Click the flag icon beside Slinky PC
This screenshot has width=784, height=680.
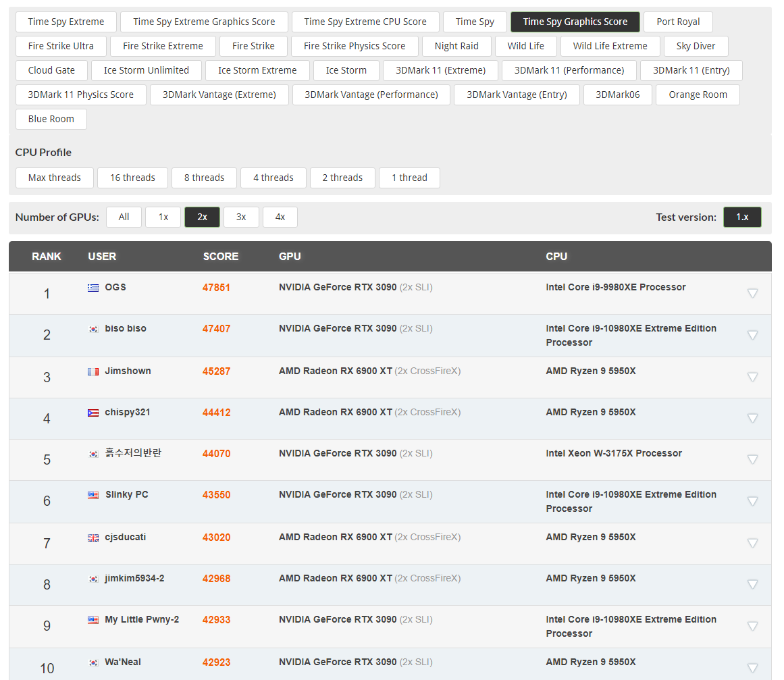tap(93, 495)
